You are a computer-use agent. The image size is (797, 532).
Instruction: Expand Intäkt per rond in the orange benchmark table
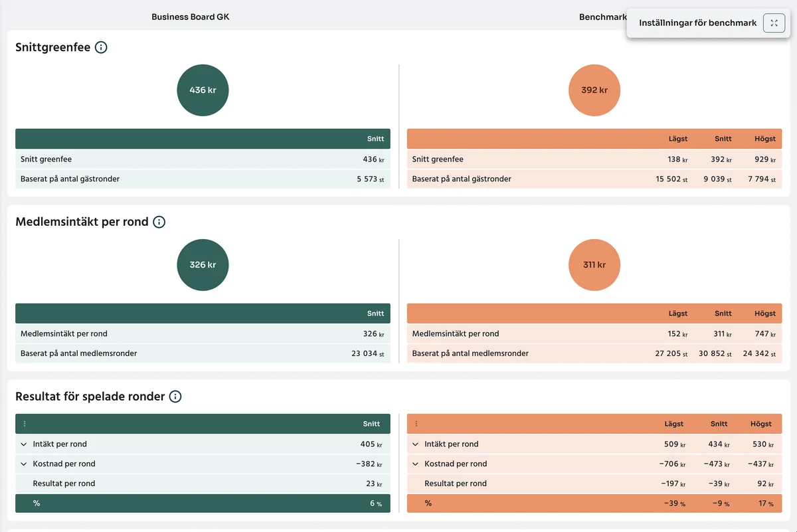click(x=416, y=444)
